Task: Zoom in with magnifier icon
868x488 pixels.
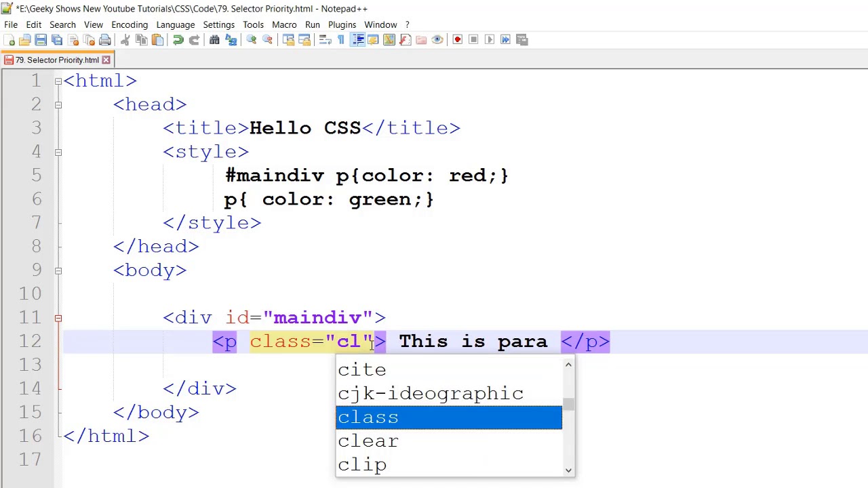Action: [x=251, y=40]
